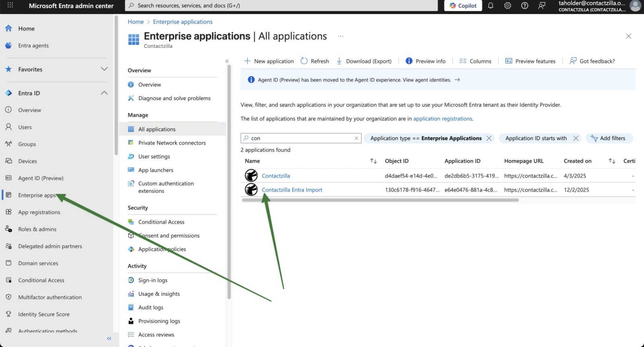This screenshot has height=347, width=644.
Task: Open the notifications bell icon
Action: 491,6
